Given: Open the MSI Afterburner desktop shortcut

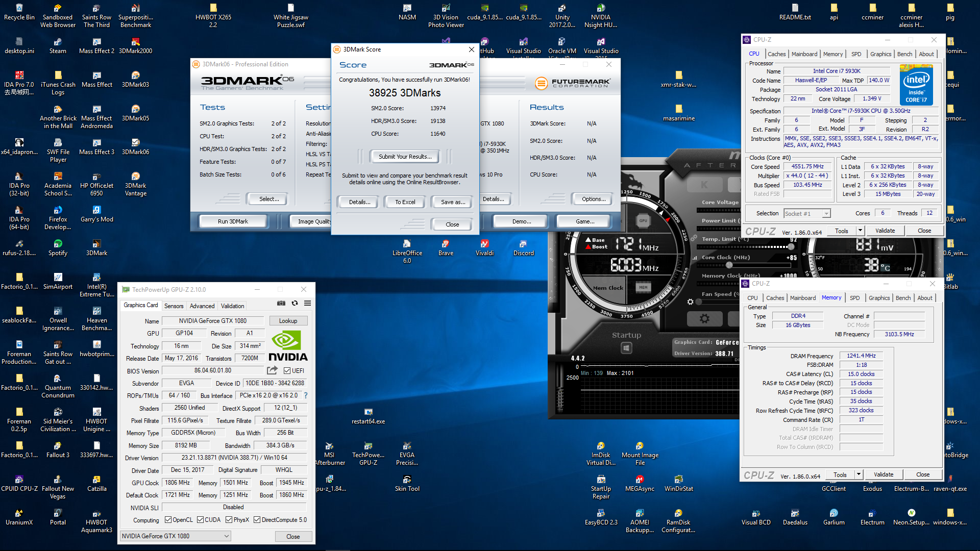Looking at the screenshot, I should (329, 454).
